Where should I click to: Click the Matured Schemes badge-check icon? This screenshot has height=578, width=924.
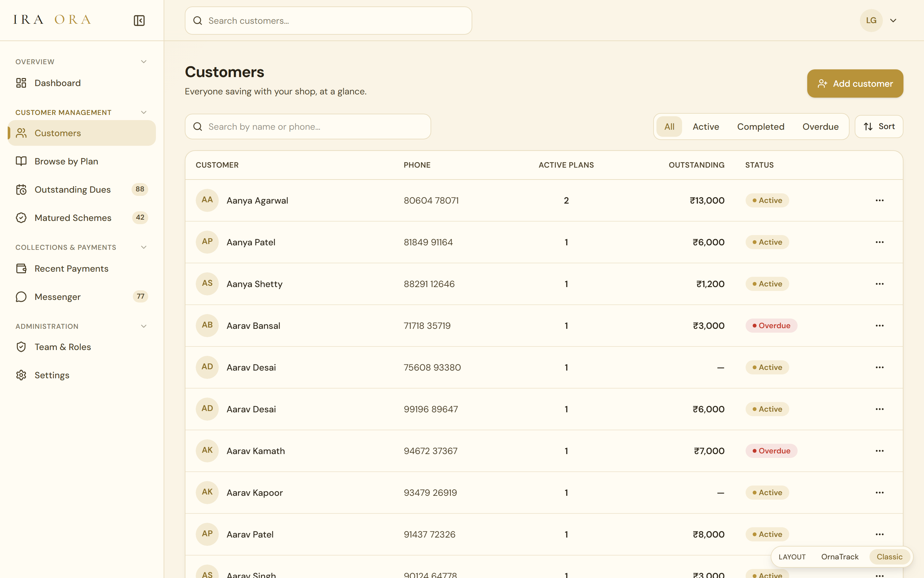click(x=21, y=218)
